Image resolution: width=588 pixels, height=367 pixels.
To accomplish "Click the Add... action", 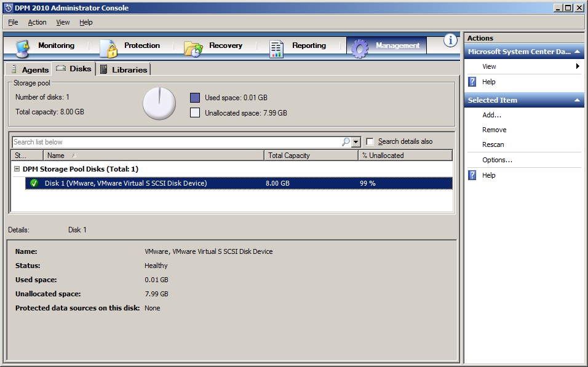I will click(491, 115).
